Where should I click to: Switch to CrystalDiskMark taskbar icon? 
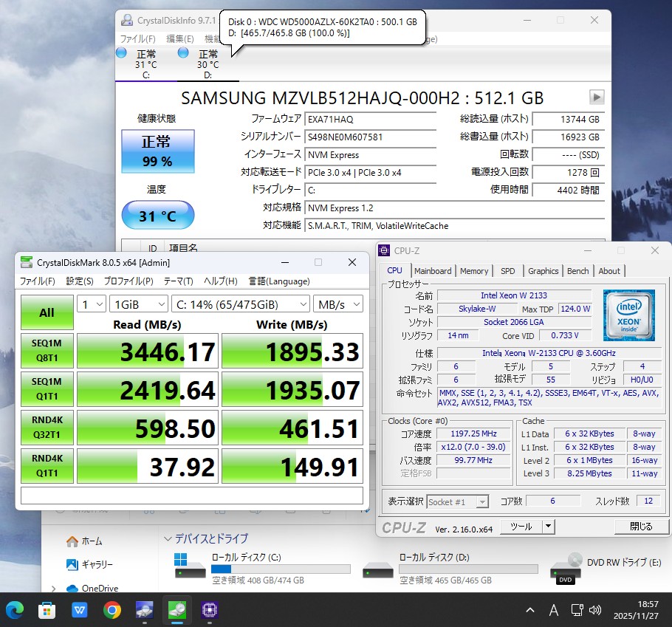[x=177, y=610]
